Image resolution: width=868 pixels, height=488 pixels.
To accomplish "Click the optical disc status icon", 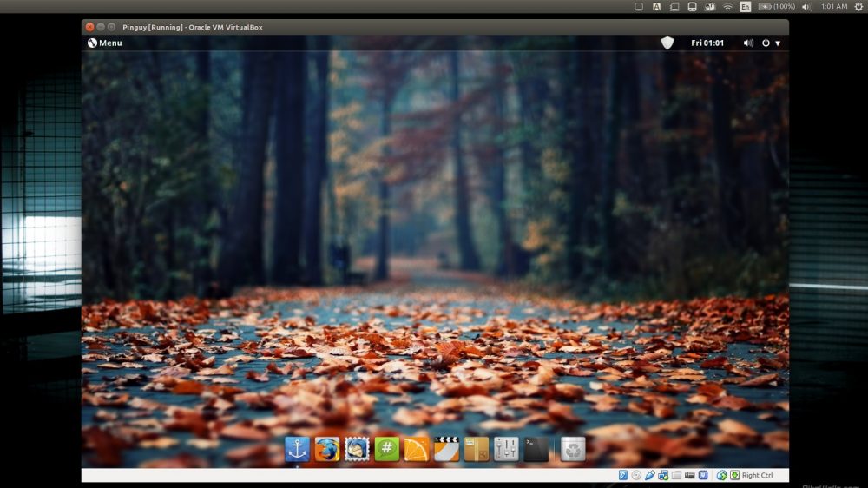I will coord(636,476).
